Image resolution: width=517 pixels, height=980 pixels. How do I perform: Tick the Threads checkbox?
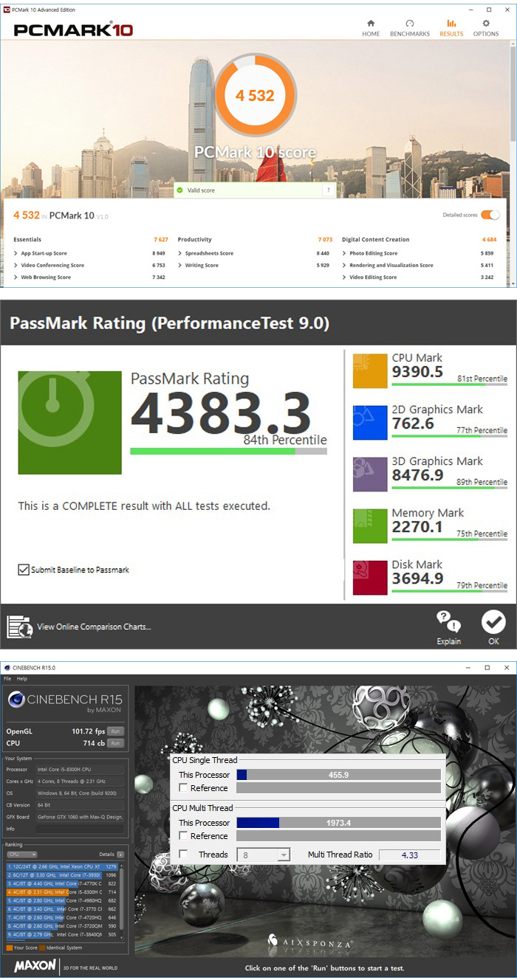pos(183,855)
